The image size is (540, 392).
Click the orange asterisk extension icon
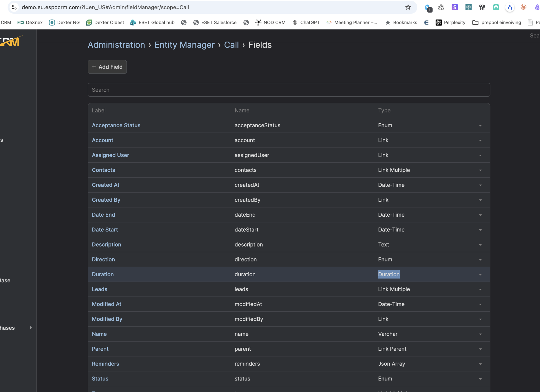coord(523,7)
